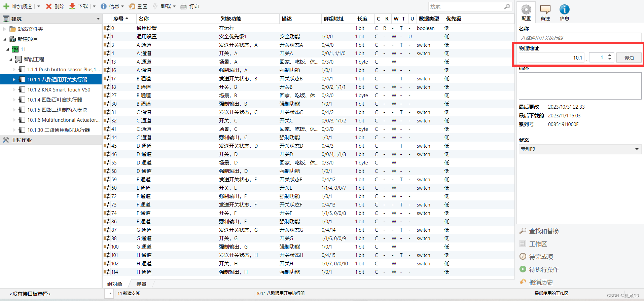The image size is (644, 301).
Task: Open the unload (卸载) dropdown arrow
Action: (x=174, y=6)
